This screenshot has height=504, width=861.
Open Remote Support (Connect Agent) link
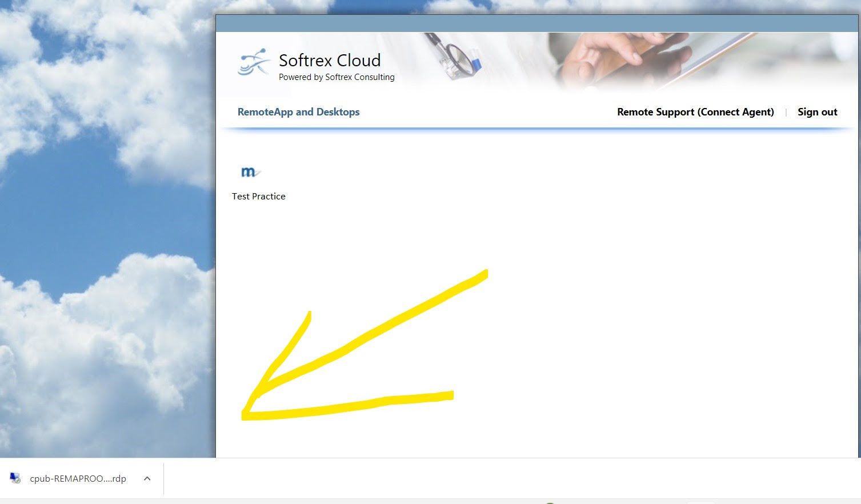coord(695,112)
